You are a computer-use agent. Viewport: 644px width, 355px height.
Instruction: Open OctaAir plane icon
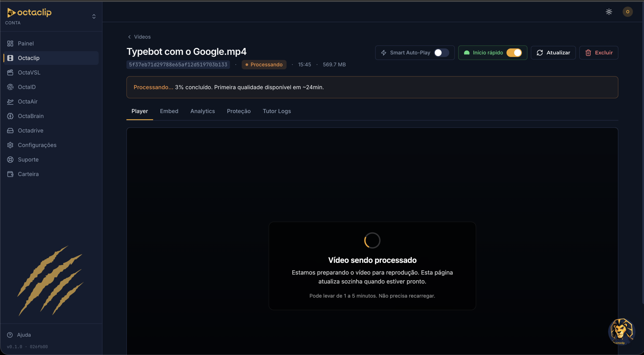(10, 102)
